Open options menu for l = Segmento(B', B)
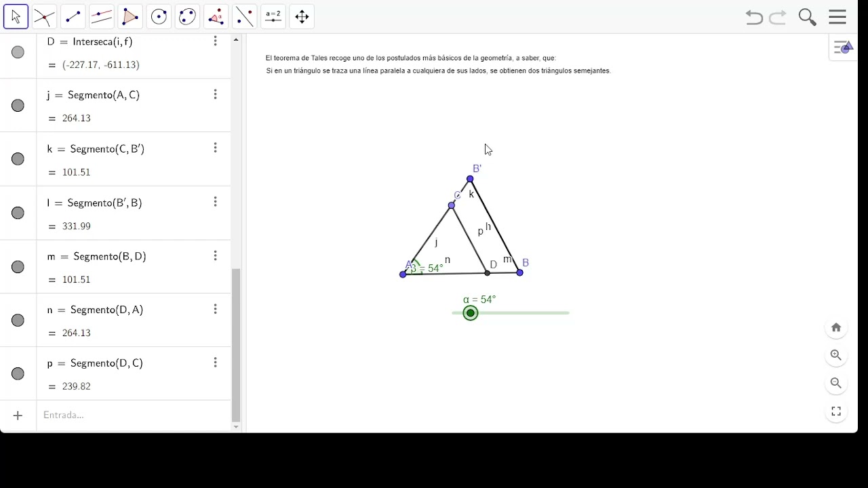Image resolution: width=868 pixels, height=488 pixels. [x=216, y=202]
